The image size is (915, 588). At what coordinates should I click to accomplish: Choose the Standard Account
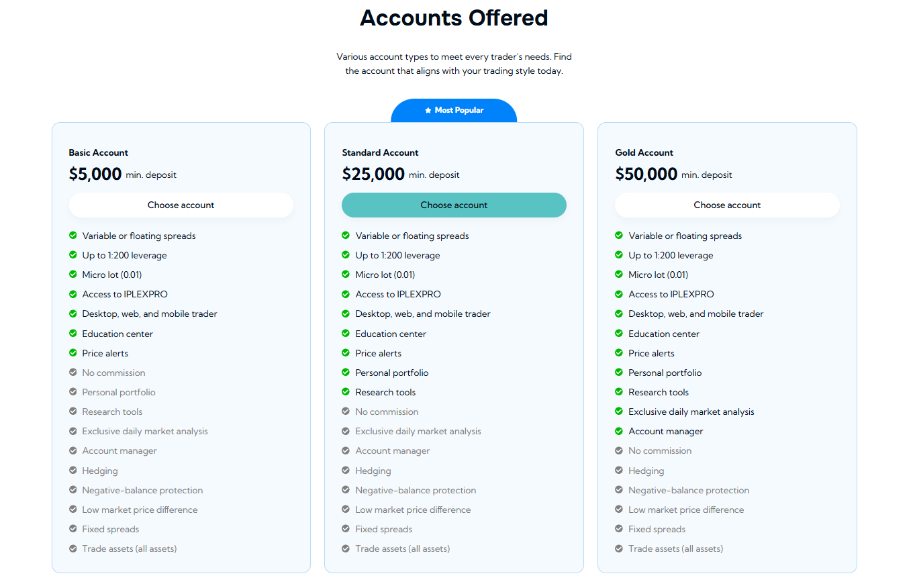point(454,205)
